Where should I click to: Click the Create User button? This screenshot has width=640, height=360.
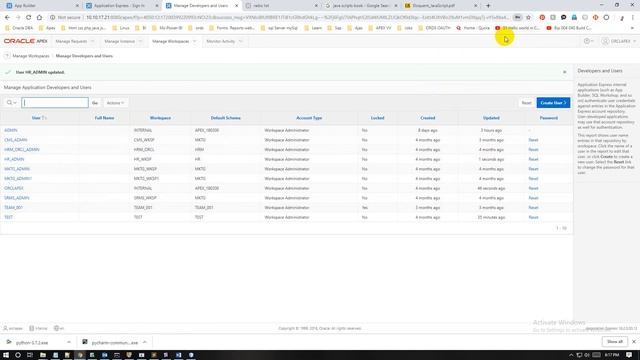point(553,103)
